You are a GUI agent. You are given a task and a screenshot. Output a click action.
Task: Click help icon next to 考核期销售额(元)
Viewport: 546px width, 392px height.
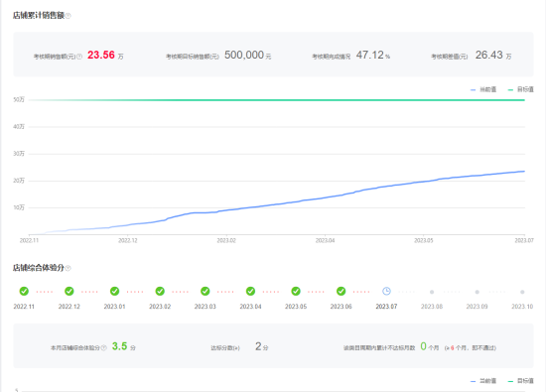(x=79, y=57)
